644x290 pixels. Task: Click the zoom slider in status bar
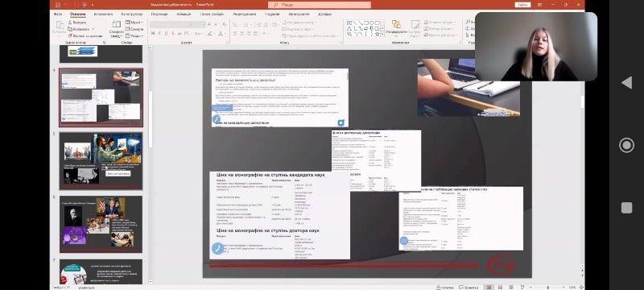[547, 287]
